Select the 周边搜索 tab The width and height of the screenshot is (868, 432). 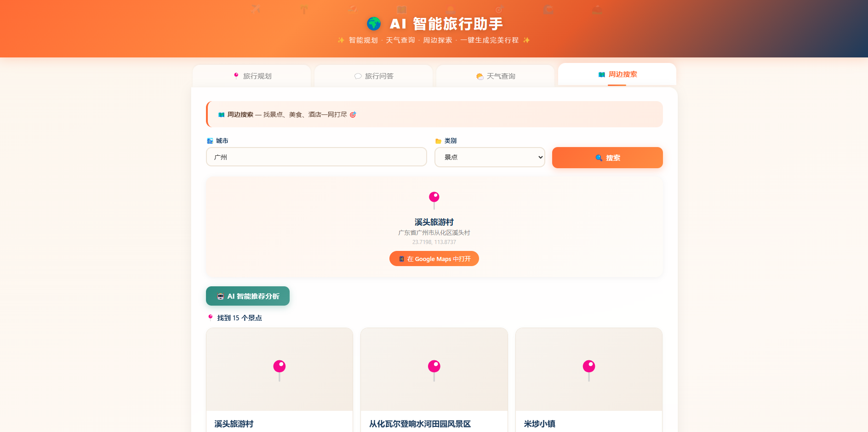coord(617,74)
